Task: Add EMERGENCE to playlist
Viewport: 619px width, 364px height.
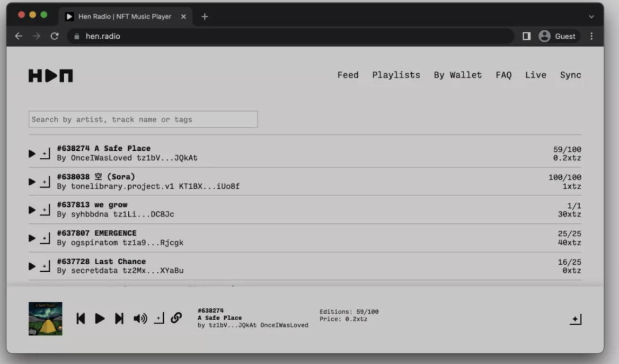Action: coord(44,238)
